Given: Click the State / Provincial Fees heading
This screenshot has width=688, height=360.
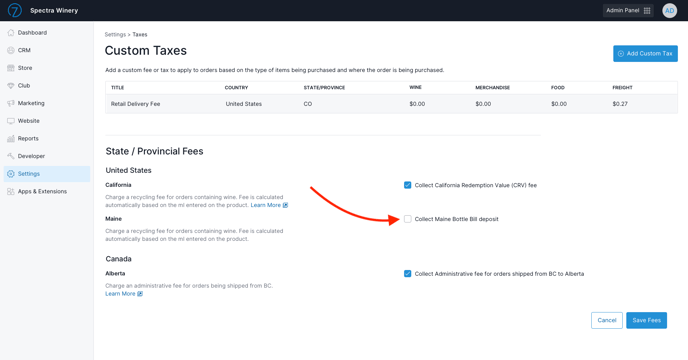Looking at the screenshot, I should [x=154, y=151].
